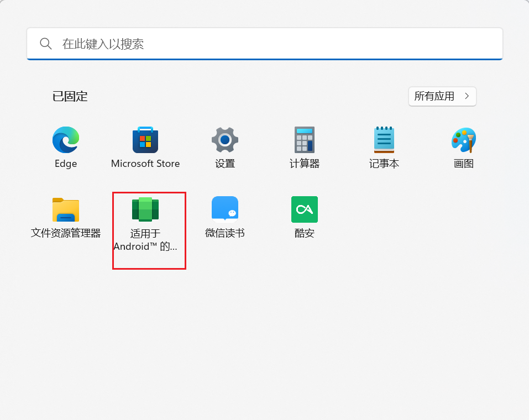
Task: Launch Microsoft Edge from pinned apps
Action: click(x=65, y=140)
